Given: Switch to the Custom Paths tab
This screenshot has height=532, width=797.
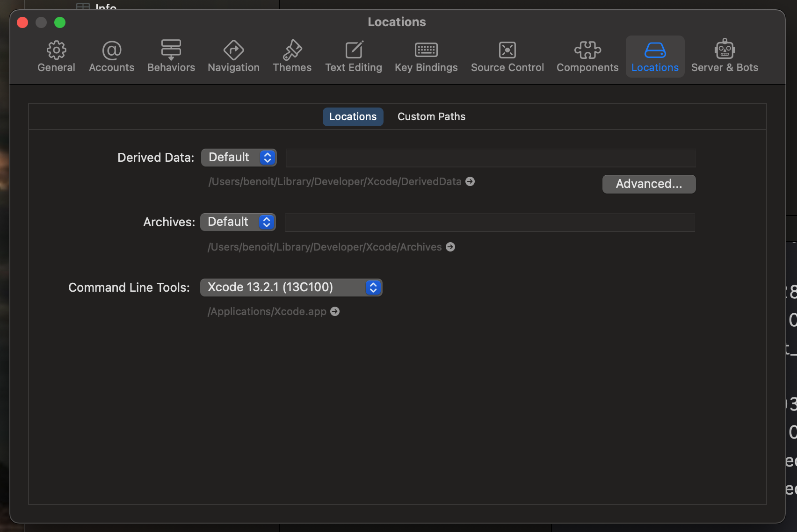Looking at the screenshot, I should tap(431, 117).
